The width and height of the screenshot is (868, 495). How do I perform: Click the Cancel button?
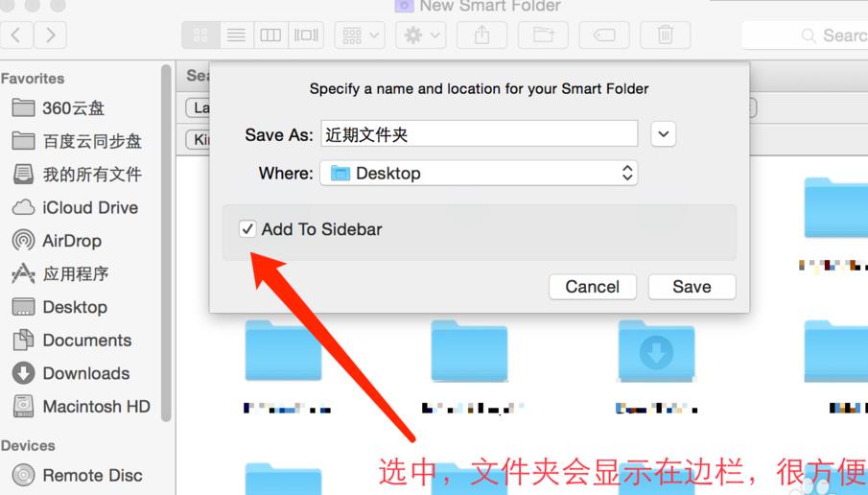593,287
